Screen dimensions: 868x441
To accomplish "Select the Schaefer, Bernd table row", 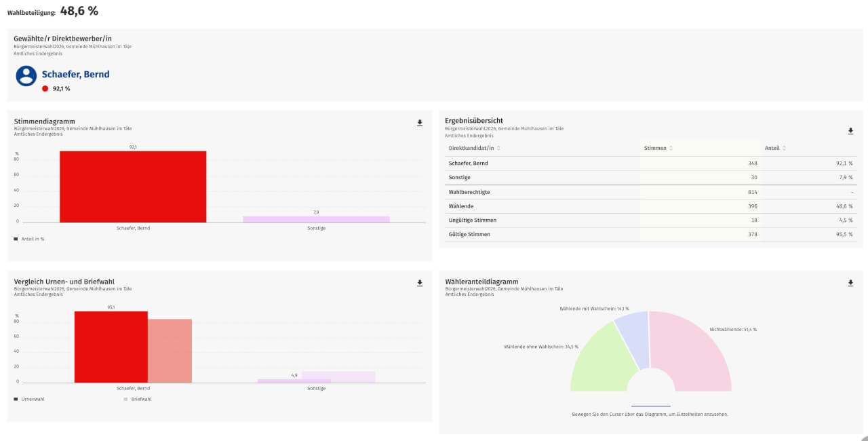I will tap(468, 163).
